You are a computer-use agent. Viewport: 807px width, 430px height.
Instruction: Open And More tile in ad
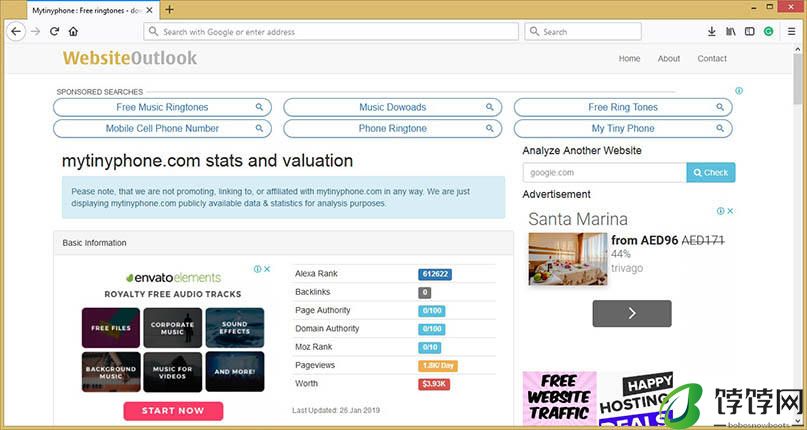[x=235, y=372]
